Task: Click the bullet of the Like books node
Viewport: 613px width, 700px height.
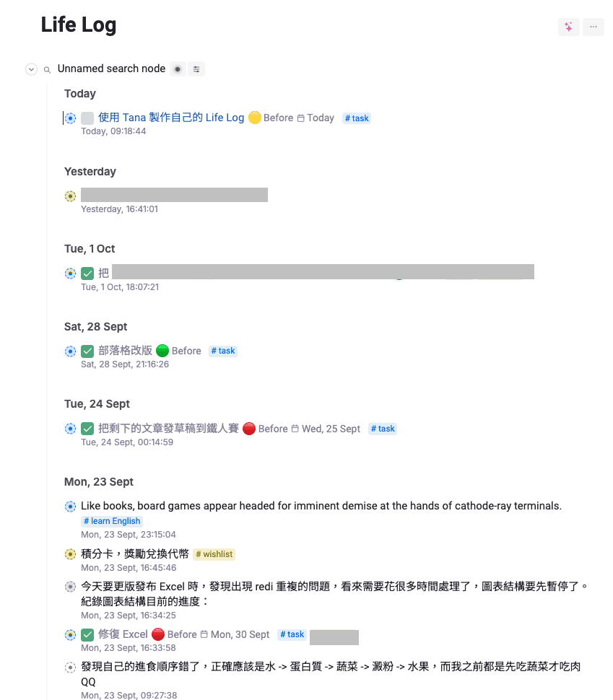Action: tap(70, 507)
